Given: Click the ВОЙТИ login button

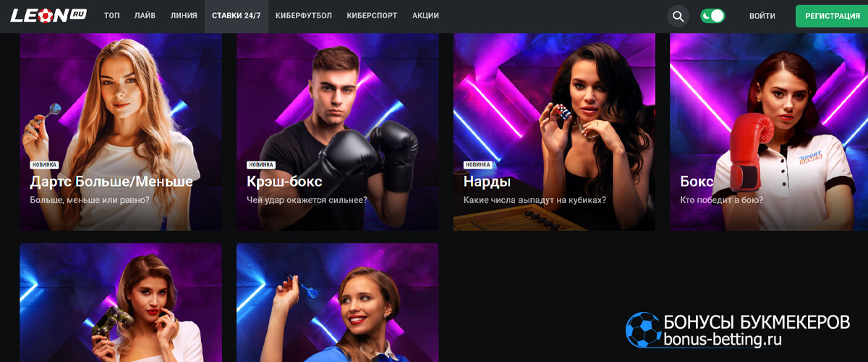Looking at the screenshot, I should tap(762, 16).
